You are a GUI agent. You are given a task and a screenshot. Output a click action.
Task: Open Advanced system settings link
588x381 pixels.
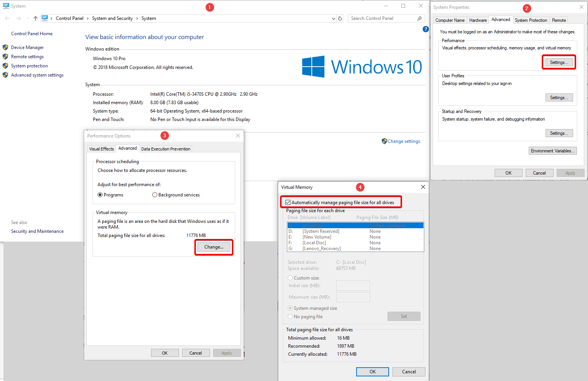pos(37,75)
